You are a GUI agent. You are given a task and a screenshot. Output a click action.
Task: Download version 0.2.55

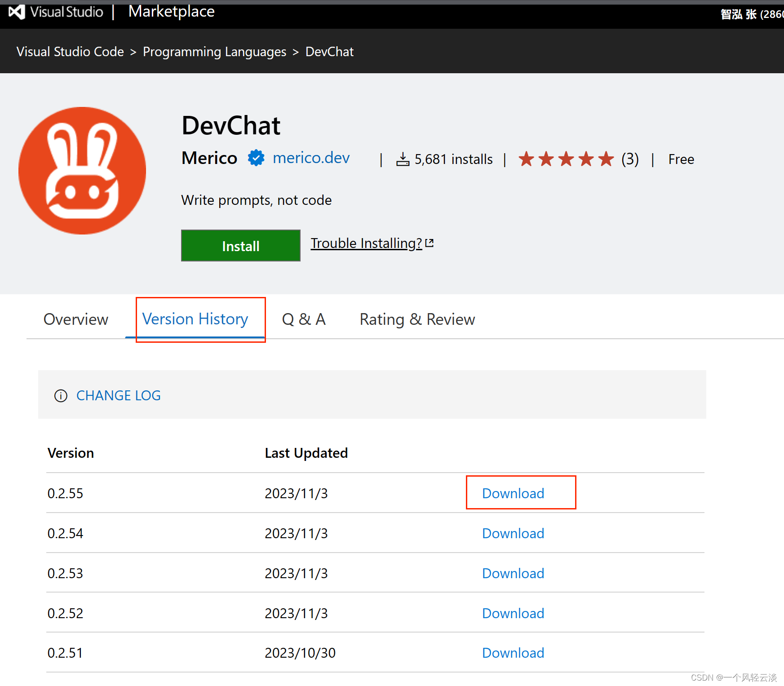pos(513,493)
